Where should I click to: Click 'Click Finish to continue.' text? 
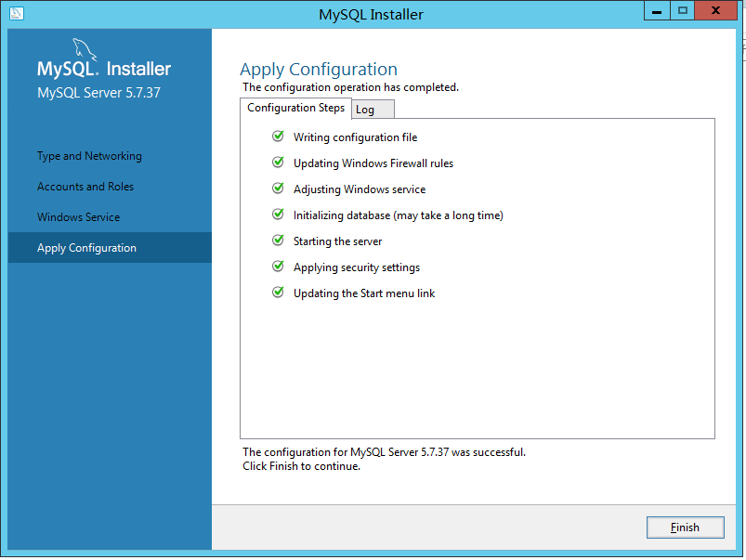pos(301,466)
